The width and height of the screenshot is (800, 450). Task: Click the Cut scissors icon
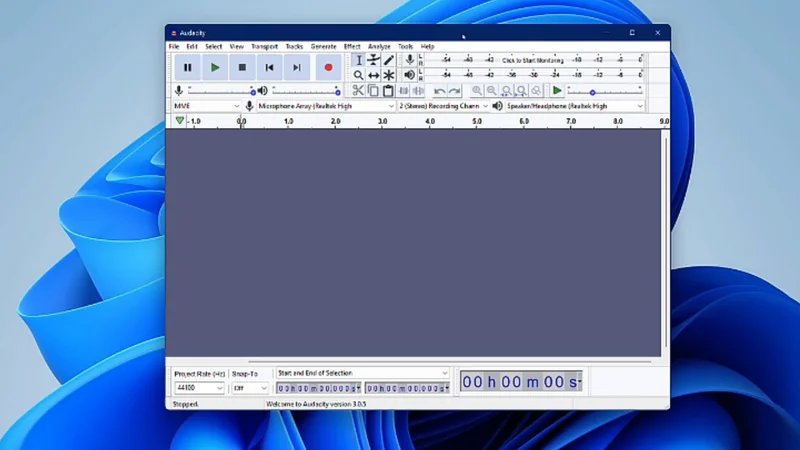358,91
